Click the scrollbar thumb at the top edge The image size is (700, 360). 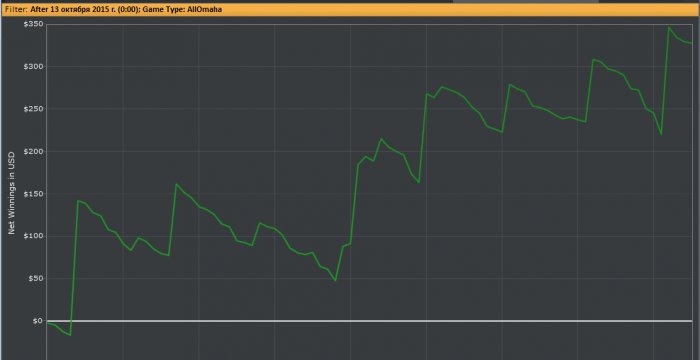525,1
